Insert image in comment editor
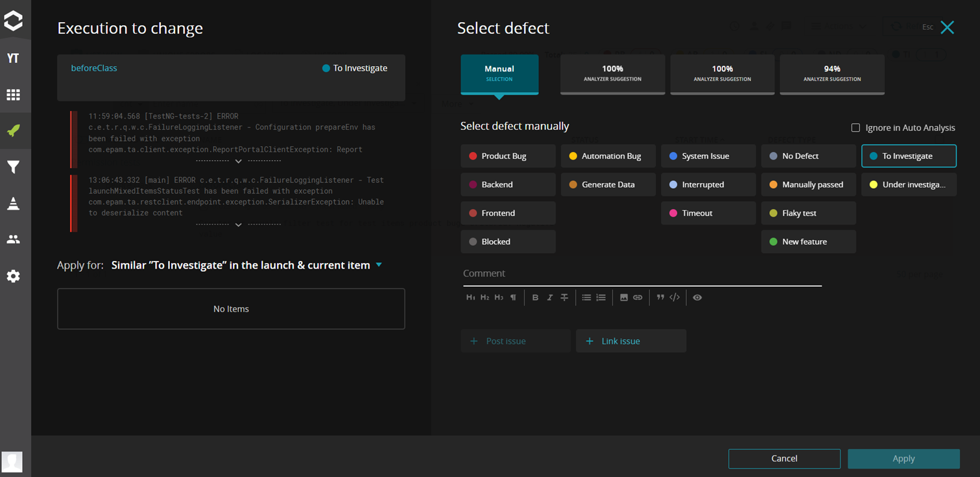The height and width of the screenshot is (477, 980). 624,297
